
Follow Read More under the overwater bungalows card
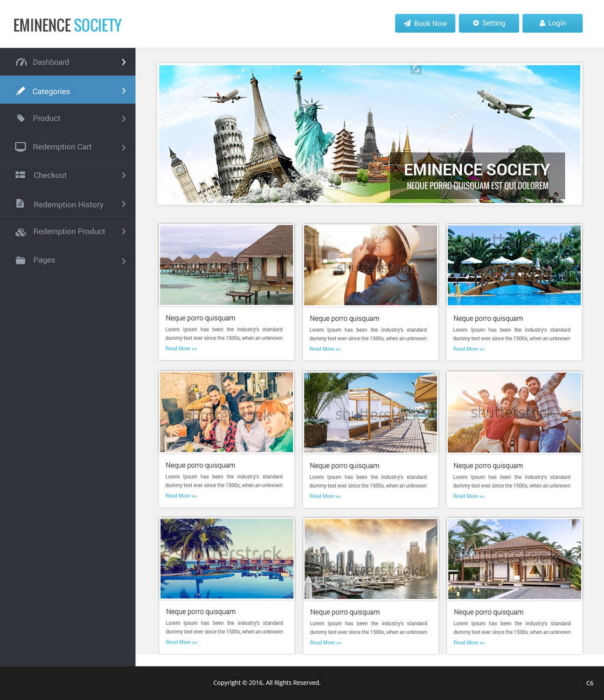click(181, 349)
